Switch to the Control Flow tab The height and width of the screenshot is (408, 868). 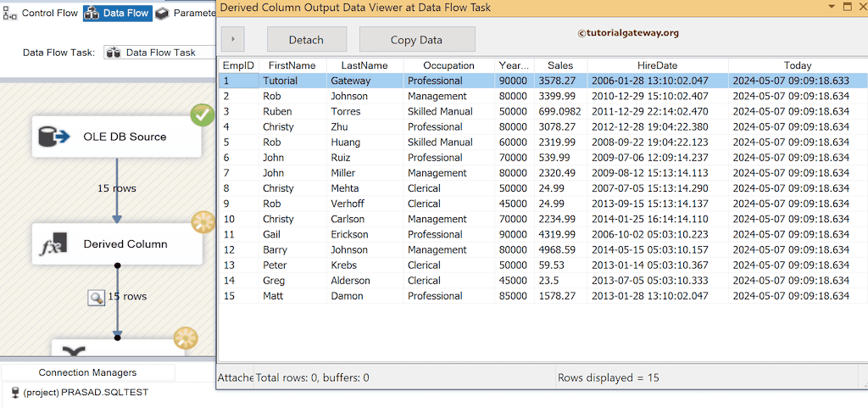41,14
